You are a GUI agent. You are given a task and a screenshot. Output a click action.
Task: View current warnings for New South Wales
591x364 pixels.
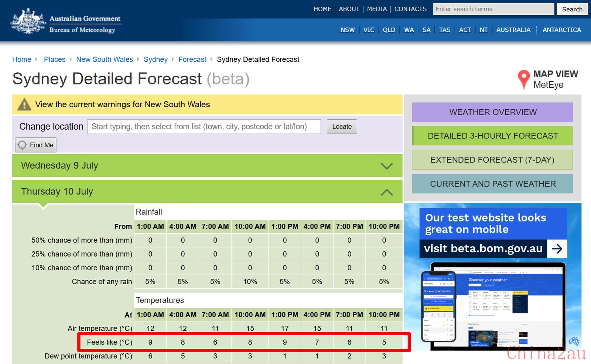tap(122, 104)
